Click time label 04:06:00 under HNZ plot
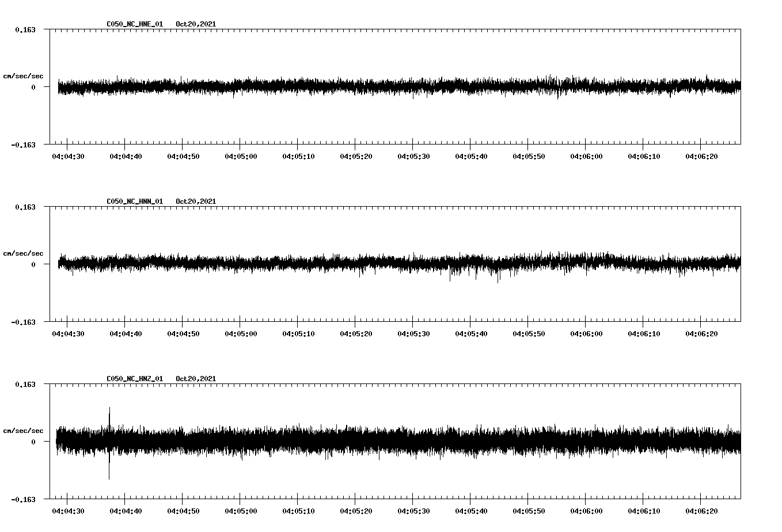This screenshot has width=782, height=532. [x=586, y=511]
